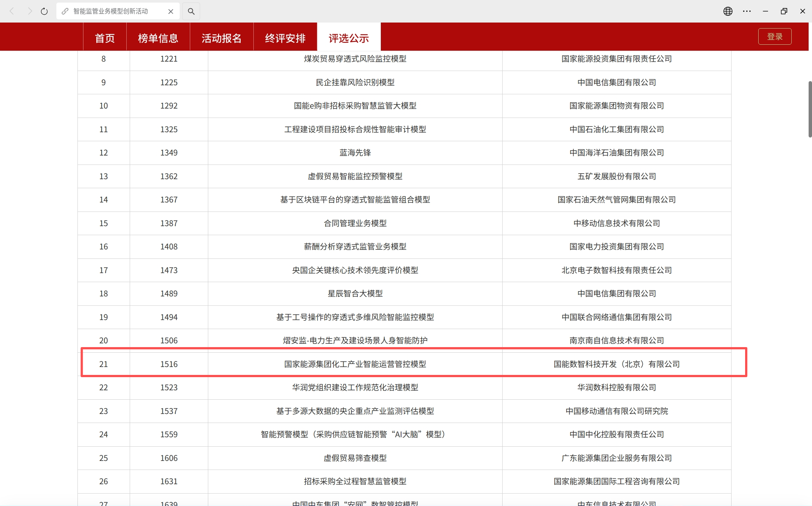Image resolution: width=812 pixels, height=506 pixels.
Task: Switch to the 首页 tab
Action: point(104,36)
